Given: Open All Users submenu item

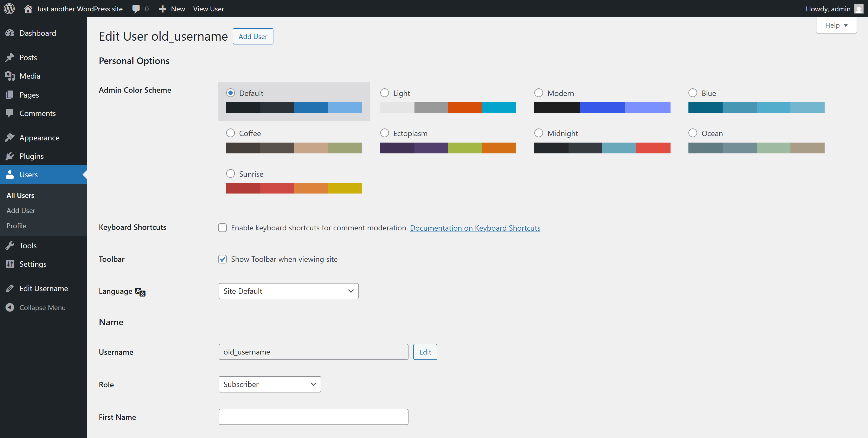Looking at the screenshot, I should click(20, 196).
